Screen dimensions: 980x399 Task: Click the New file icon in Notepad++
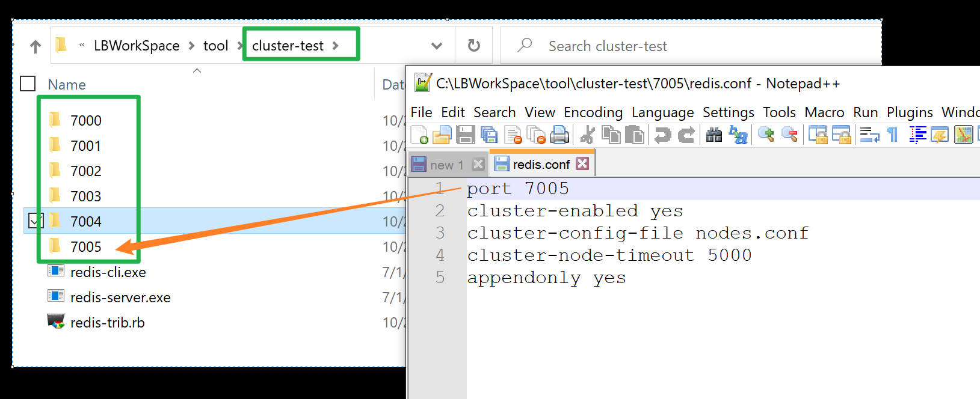(x=419, y=135)
